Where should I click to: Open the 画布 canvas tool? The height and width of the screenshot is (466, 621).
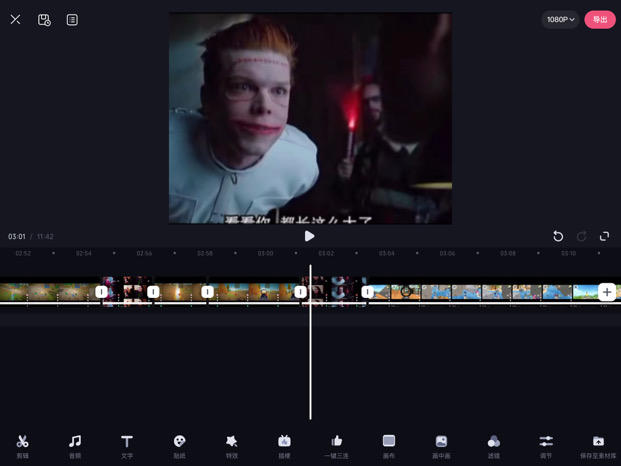[x=389, y=447]
